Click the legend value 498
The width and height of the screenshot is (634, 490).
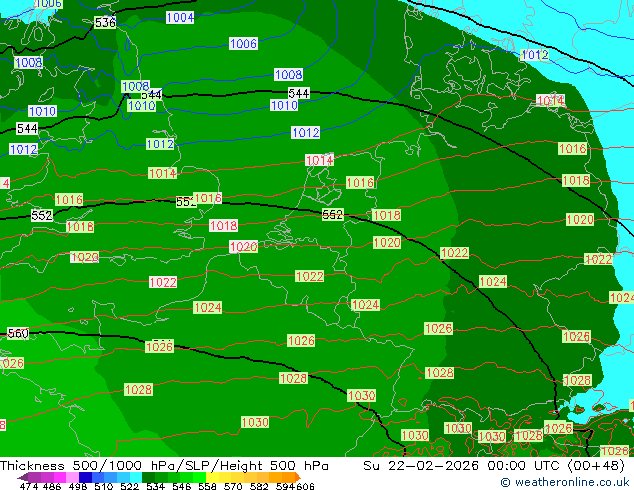click(78, 486)
